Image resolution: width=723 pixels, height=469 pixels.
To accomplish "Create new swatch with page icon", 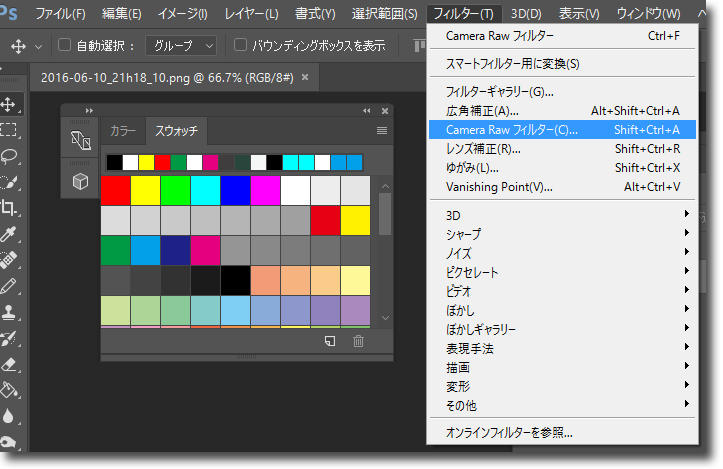I will coord(330,341).
